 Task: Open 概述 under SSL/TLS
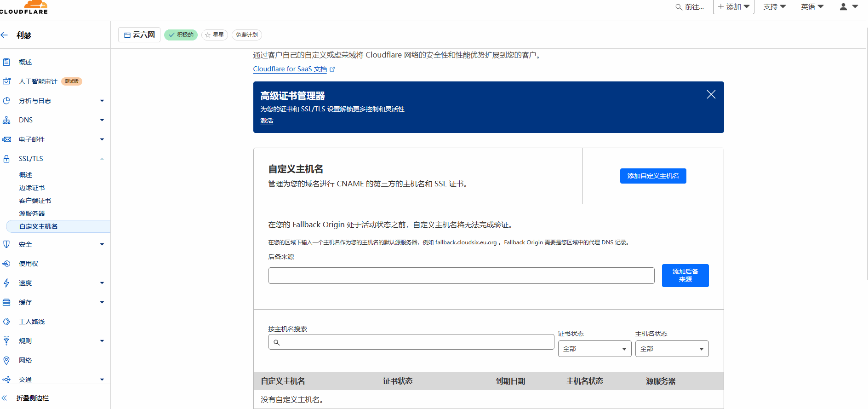point(26,175)
